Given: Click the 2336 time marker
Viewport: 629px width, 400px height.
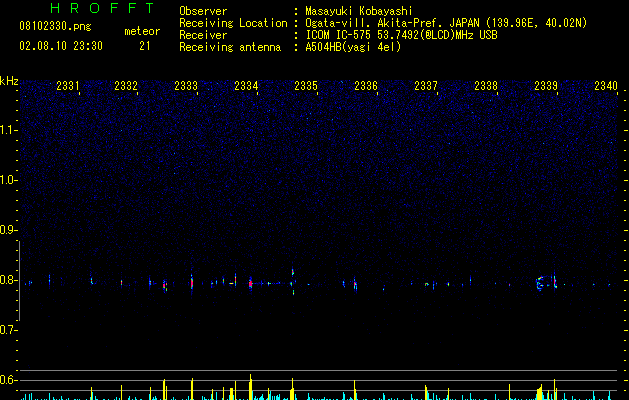Looking at the screenshot, I should coord(366,85).
